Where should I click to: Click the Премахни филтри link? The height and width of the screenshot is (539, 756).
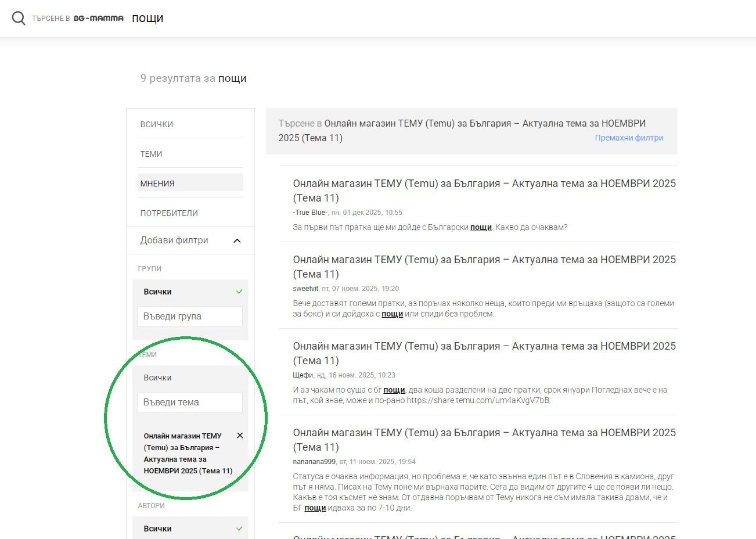pos(629,138)
